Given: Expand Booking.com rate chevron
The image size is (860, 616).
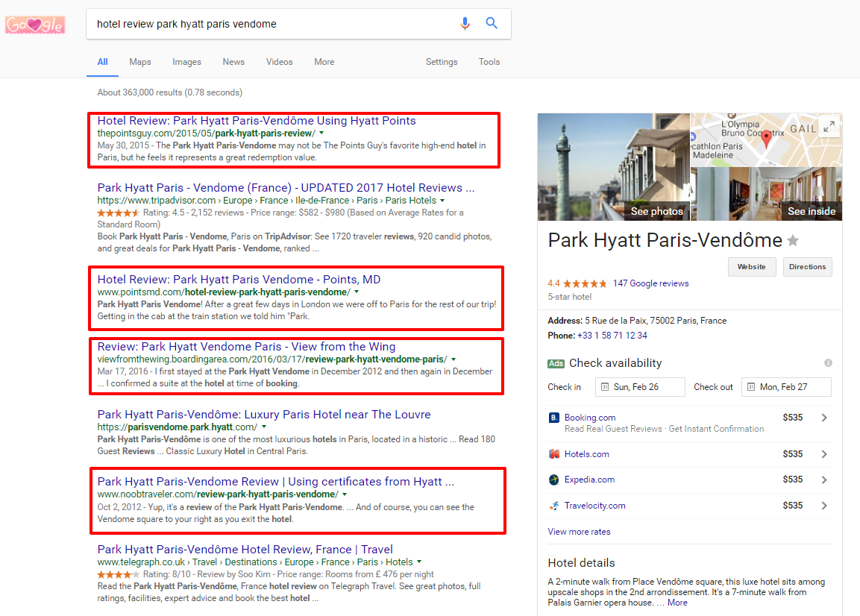Looking at the screenshot, I should [x=823, y=418].
